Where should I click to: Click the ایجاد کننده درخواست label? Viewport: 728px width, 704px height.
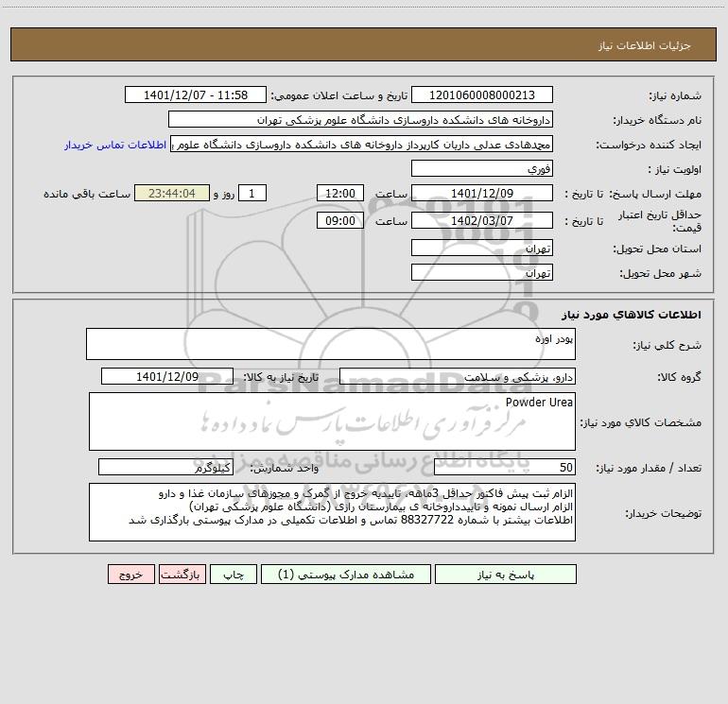point(649,145)
